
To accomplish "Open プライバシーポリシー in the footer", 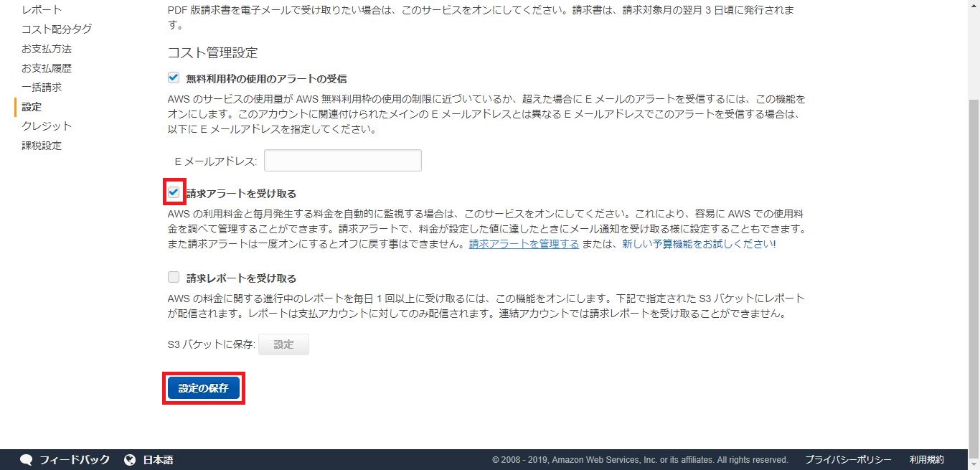I will (848, 460).
